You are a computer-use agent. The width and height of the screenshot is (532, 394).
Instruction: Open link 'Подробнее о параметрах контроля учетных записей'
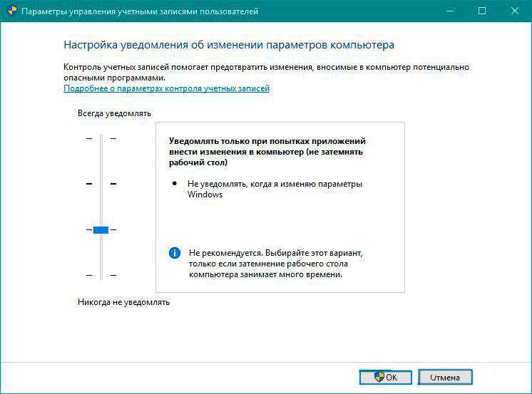166,89
